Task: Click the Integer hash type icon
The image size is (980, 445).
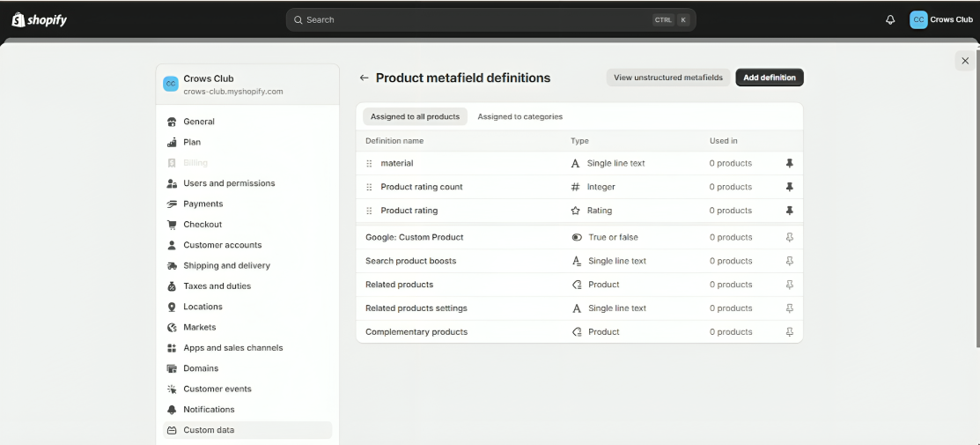Action: [x=576, y=187]
